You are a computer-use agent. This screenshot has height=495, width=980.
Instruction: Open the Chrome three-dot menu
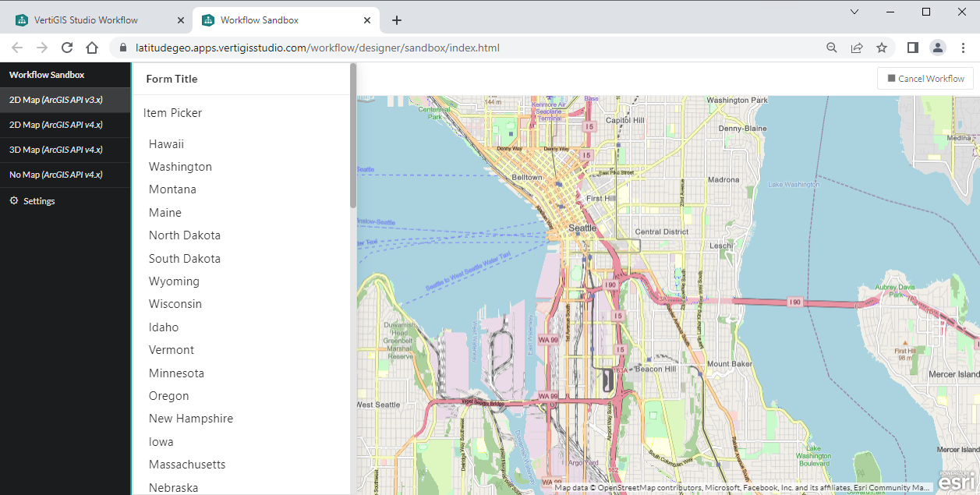964,48
